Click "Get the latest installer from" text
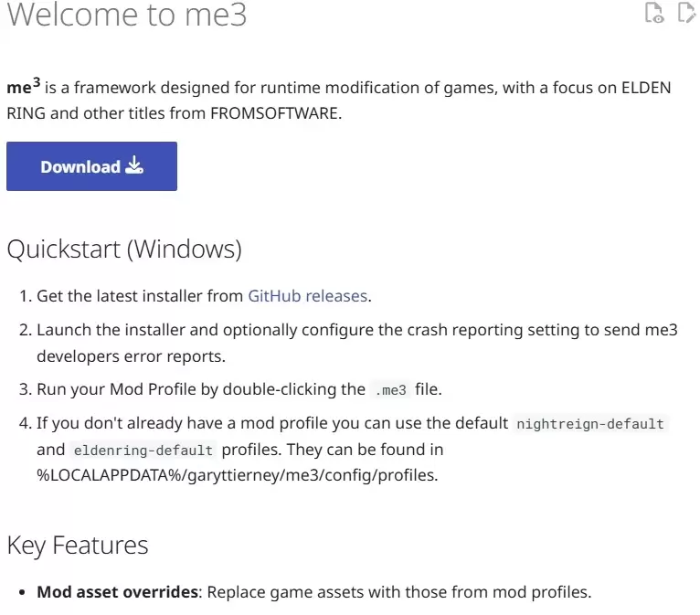 point(141,296)
